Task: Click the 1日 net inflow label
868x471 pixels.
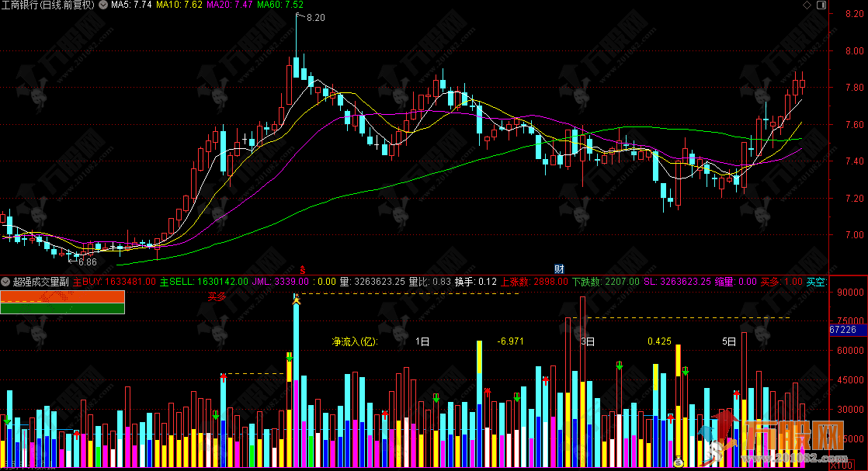Action: (422, 341)
